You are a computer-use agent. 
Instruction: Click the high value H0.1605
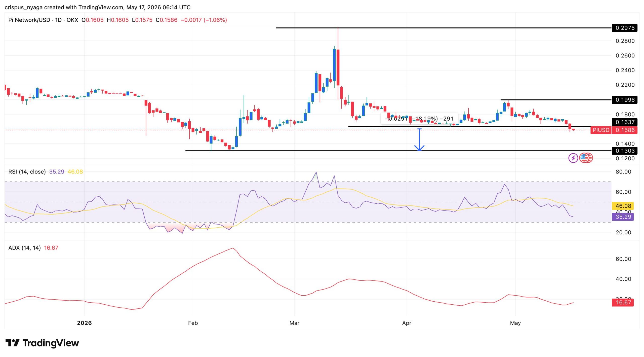click(x=118, y=20)
